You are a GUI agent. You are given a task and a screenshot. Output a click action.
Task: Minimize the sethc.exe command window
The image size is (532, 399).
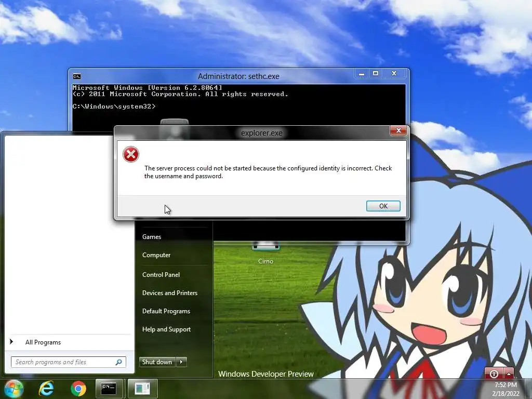(x=362, y=73)
